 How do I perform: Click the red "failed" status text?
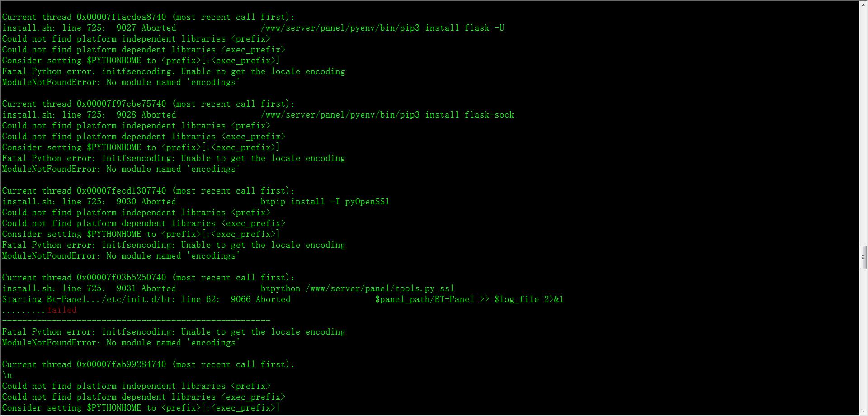tap(62, 310)
